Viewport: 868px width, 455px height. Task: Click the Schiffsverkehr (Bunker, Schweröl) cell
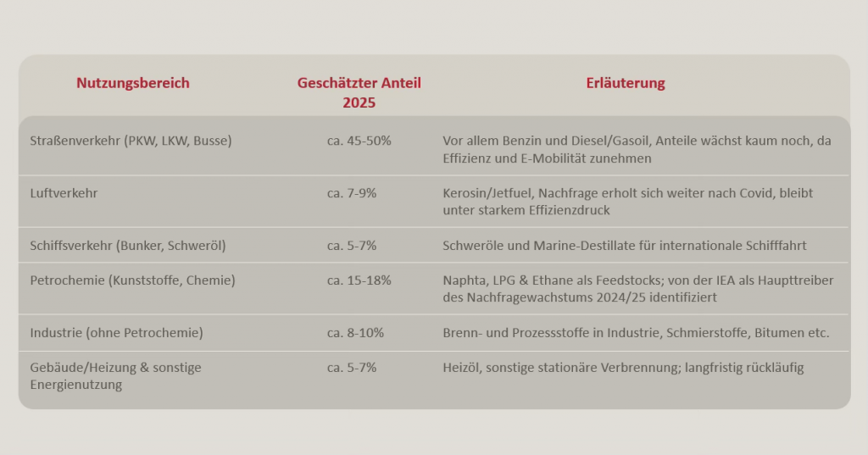pyautogui.click(x=128, y=246)
